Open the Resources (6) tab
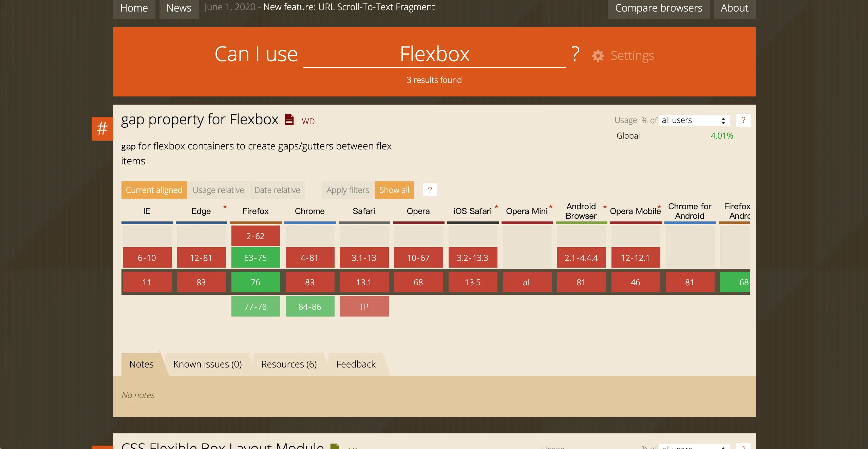This screenshot has width=868, height=449. [x=289, y=364]
